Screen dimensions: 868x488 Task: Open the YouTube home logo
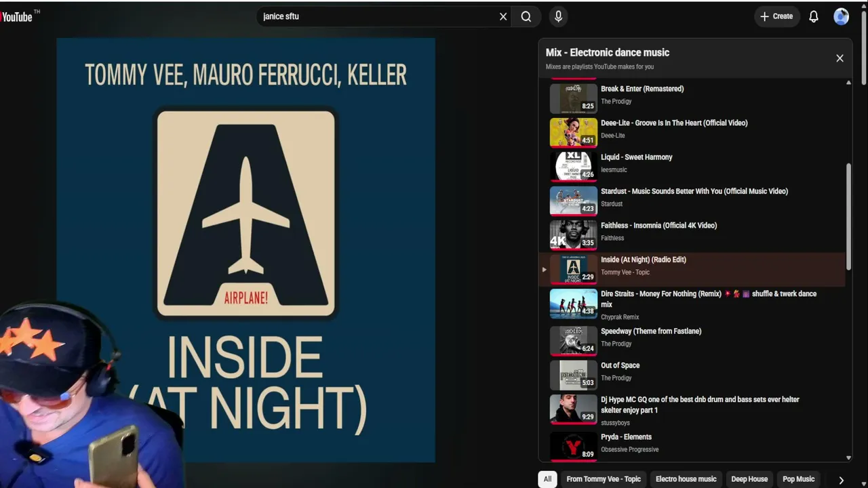click(x=19, y=16)
